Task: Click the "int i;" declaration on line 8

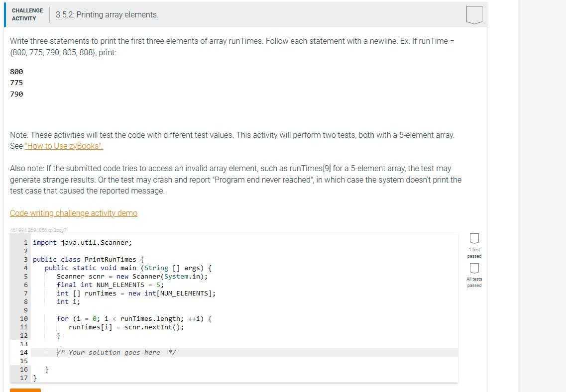Action: (x=69, y=301)
